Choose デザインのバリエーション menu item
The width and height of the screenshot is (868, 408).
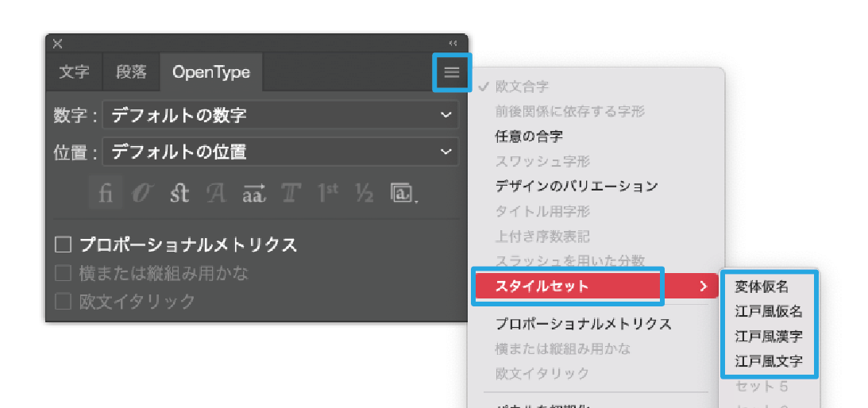point(596,186)
